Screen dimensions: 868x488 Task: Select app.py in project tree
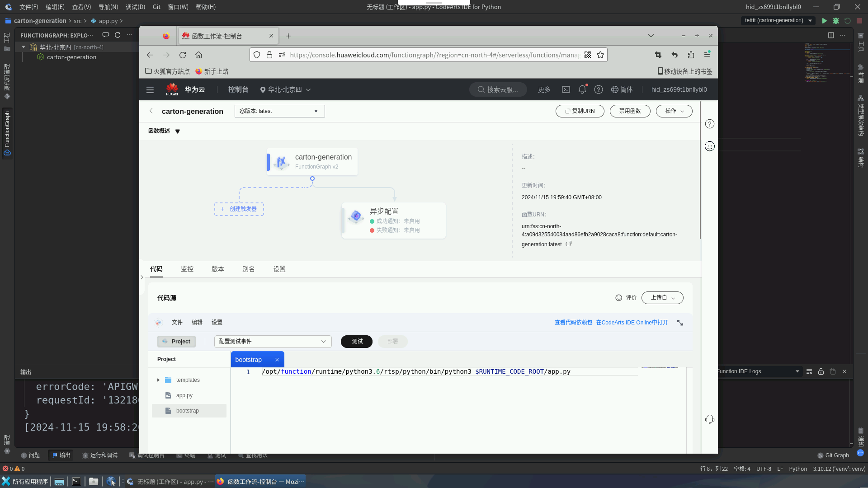click(184, 395)
